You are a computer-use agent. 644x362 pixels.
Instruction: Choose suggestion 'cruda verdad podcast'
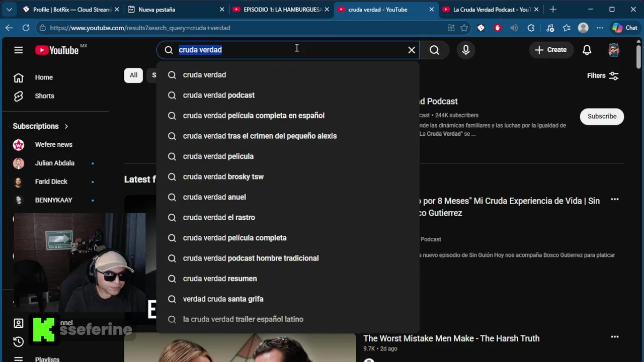coord(288,95)
